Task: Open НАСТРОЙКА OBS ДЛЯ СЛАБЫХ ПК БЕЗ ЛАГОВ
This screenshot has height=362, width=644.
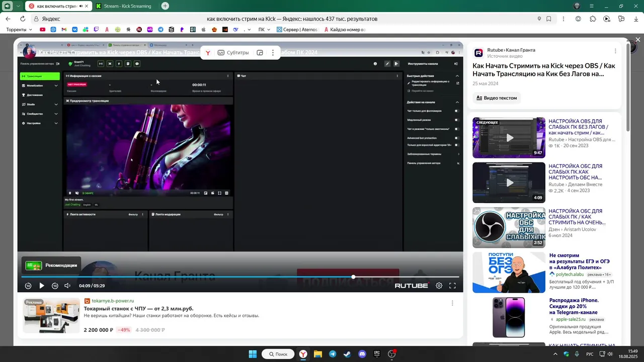Action: coord(578,127)
